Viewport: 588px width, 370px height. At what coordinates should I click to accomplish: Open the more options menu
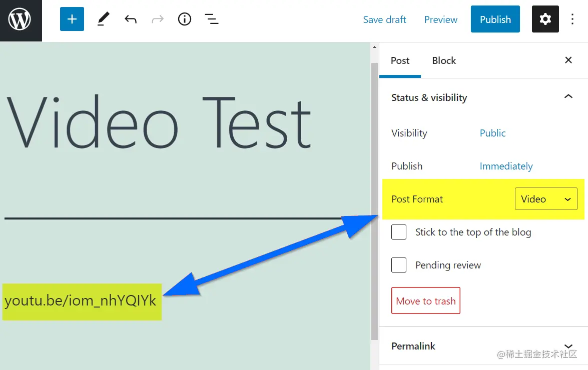pos(572,19)
